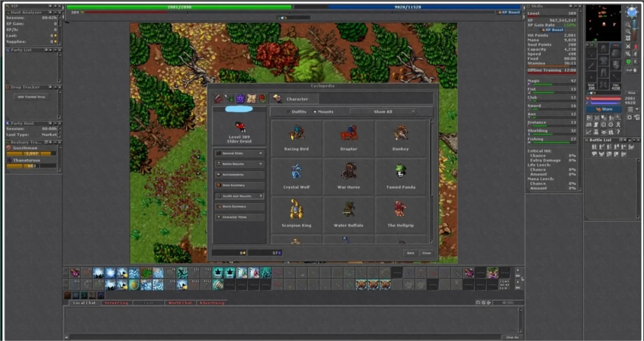
Task: Expand the Outfit and Mounts menu
Action: coord(239,196)
